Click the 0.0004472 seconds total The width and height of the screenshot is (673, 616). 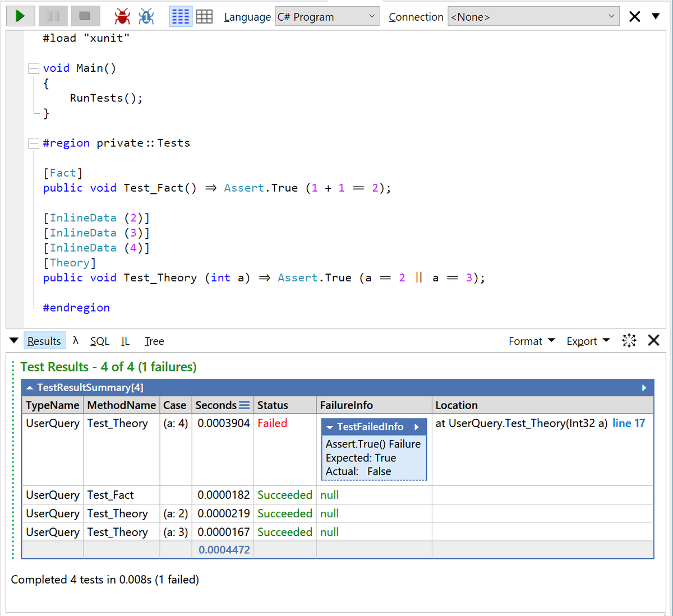click(x=224, y=550)
